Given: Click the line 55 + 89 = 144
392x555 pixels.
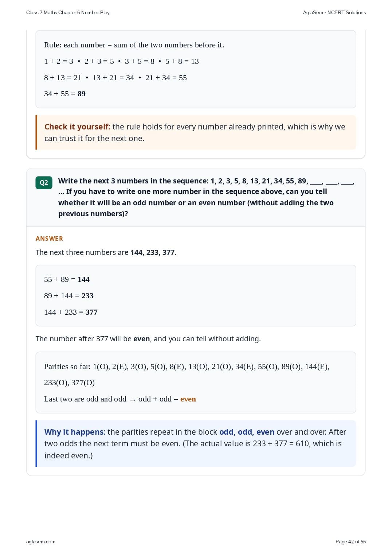Looking at the screenshot, I should tap(67, 279).
